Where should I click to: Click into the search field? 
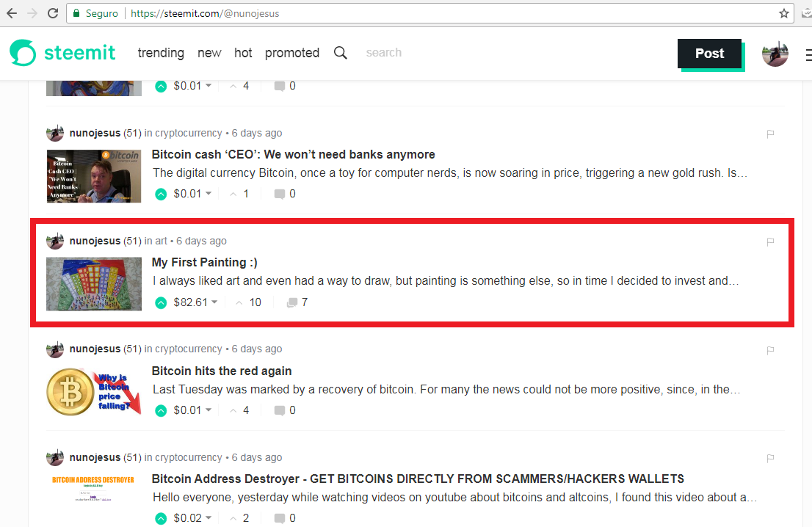(x=384, y=53)
